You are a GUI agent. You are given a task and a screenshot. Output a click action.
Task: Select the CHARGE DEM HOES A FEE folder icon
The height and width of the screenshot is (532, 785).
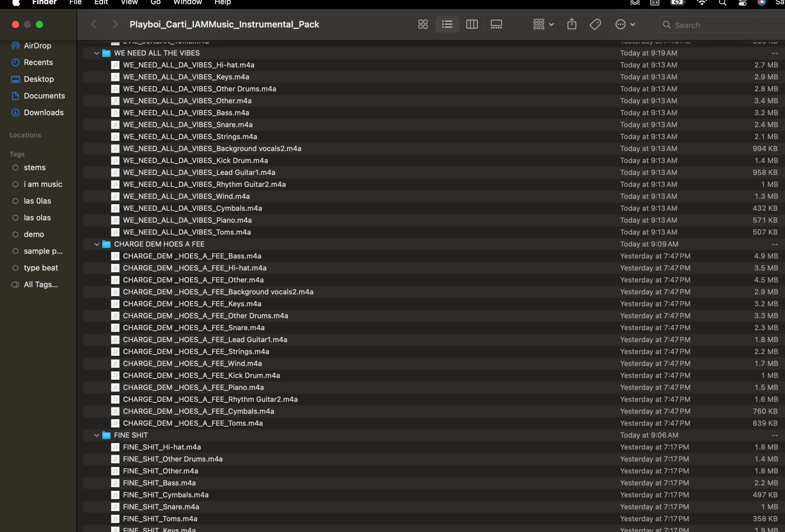click(106, 244)
